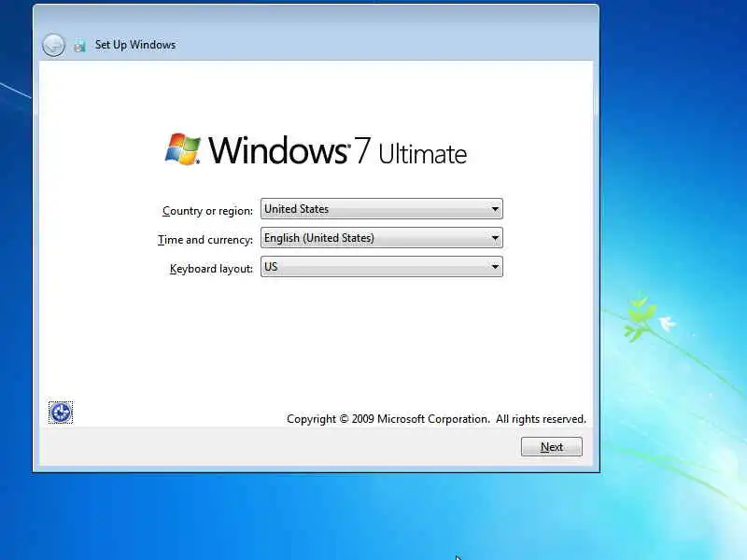Image resolution: width=747 pixels, height=560 pixels.
Task: Open the Ease of Access icon
Action: point(61,413)
